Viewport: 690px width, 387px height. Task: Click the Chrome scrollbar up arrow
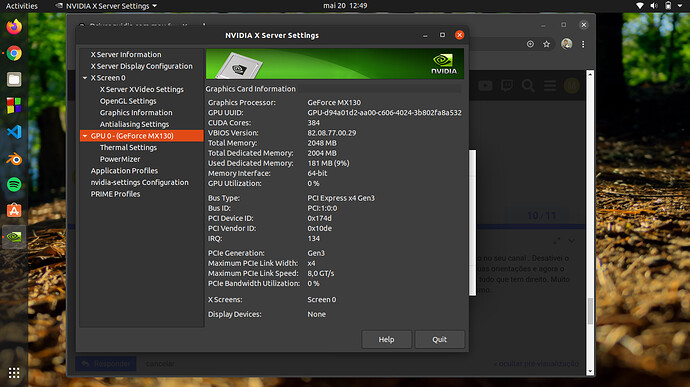[x=590, y=74]
